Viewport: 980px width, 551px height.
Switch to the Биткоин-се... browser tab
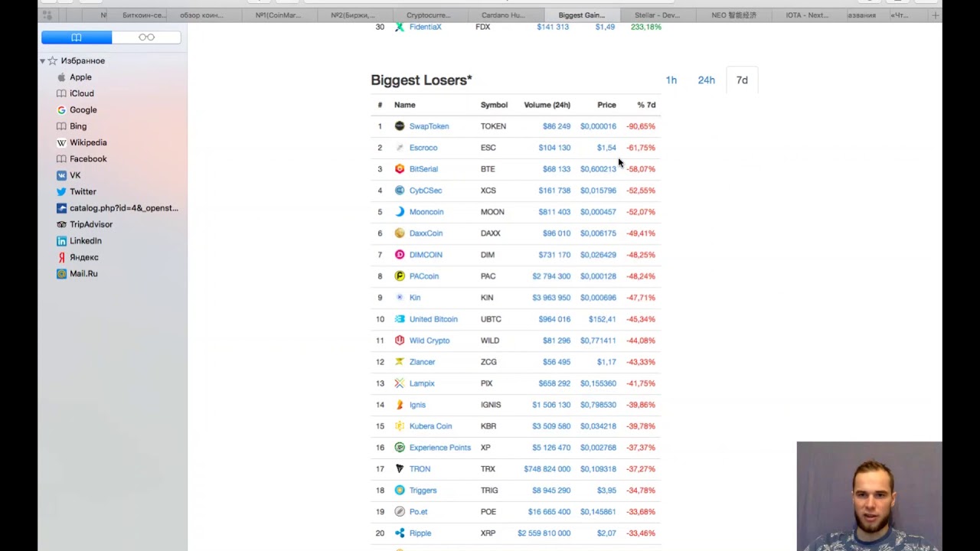pyautogui.click(x=144, y=15)
